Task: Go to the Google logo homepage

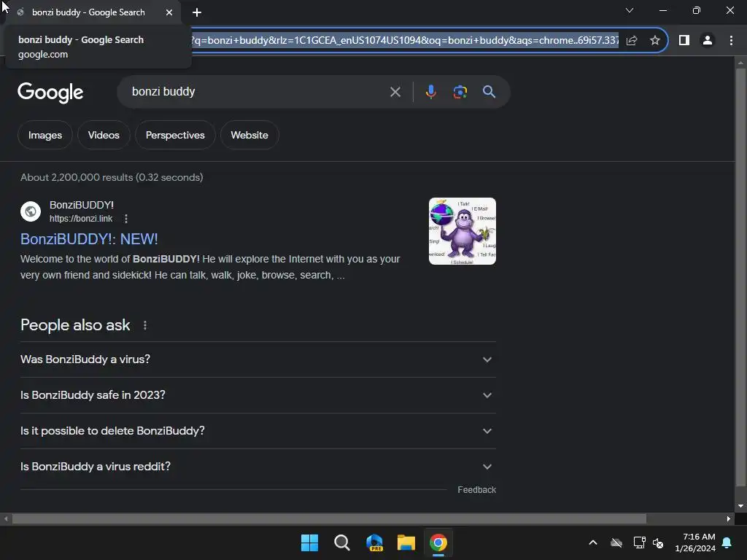Action: [x=50, y=92]
